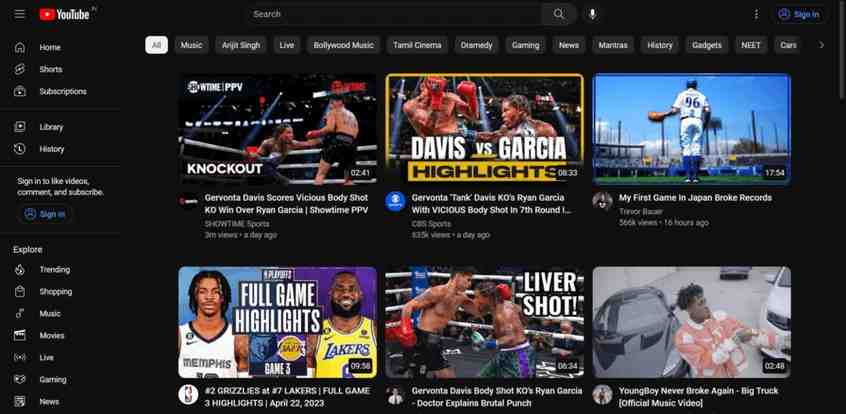Select the News filter chip
This screenshot has width=846, height=414.
pos(569,45)
